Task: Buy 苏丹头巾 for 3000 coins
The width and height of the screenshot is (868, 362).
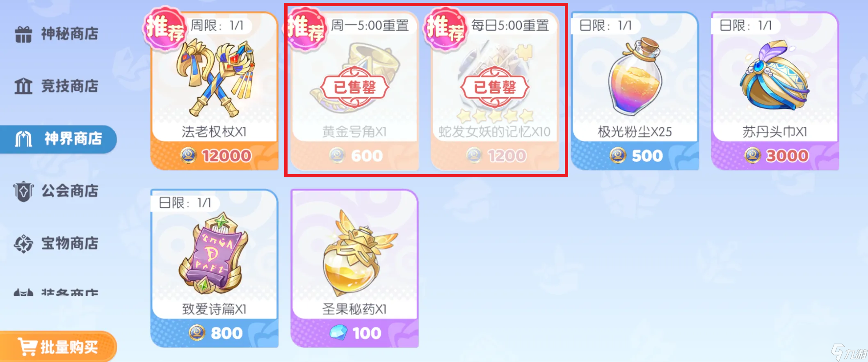Action: 775,156
